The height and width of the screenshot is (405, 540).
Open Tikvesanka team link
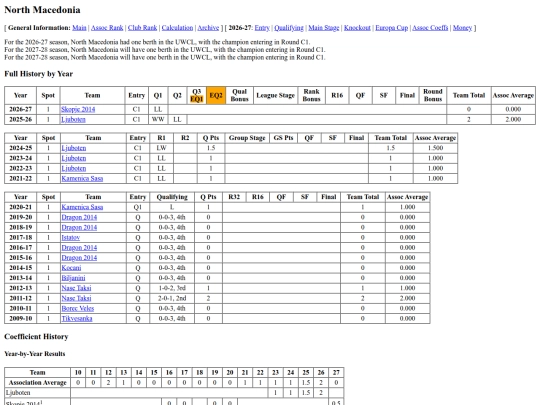77,319
